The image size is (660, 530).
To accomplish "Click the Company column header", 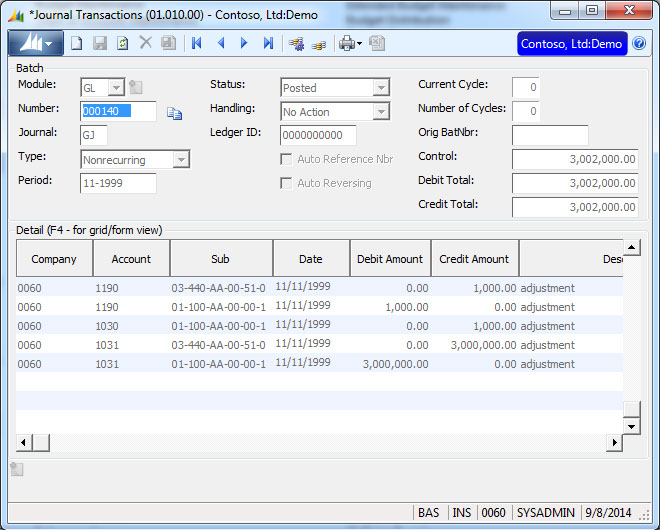I will tap(54, 258).
